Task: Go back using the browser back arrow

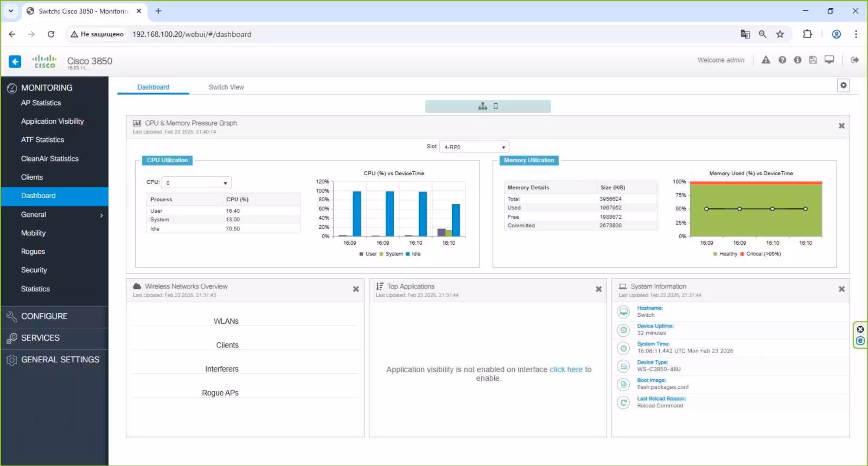Action: pos(12,34)
